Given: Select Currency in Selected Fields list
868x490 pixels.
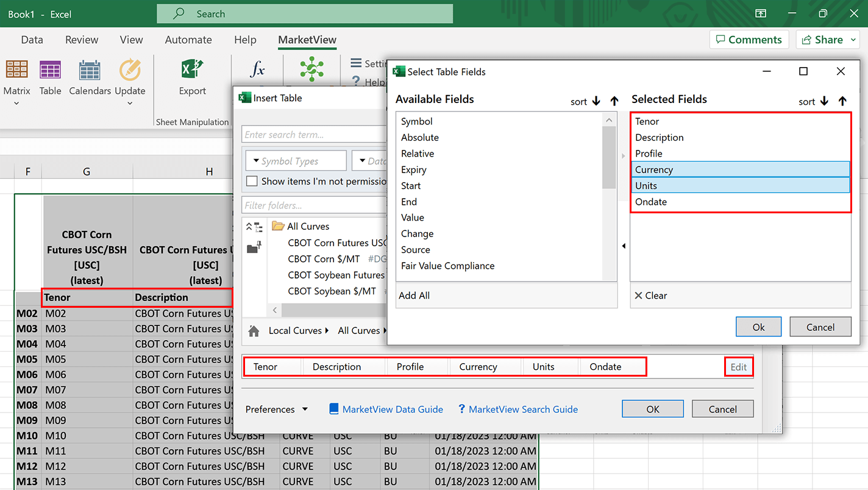Looking at the screenshot, I should pos(741,169).
